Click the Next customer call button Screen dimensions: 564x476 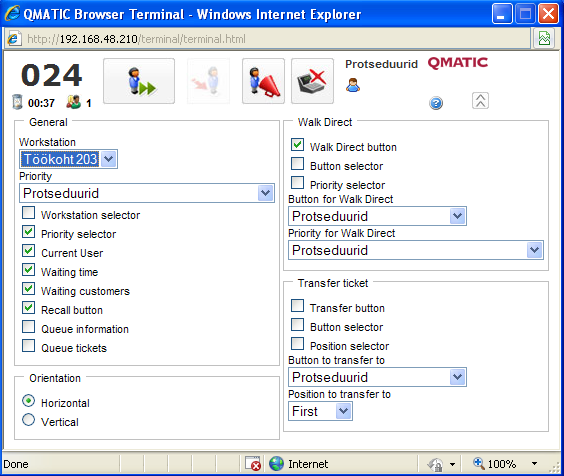click(139, 81)
